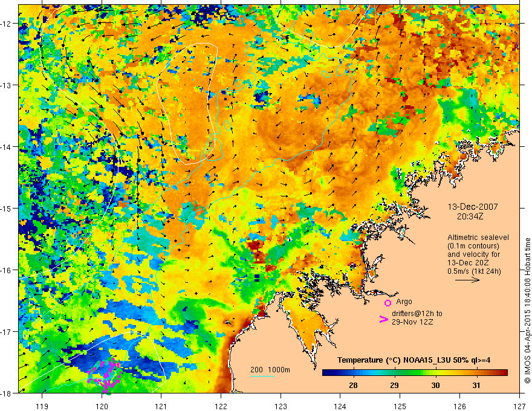532x411 pixels.
Task: Click the 'Temperature (°C) NOAA15_L3U 50% ql>=4' title
Action: click(414, 360)
